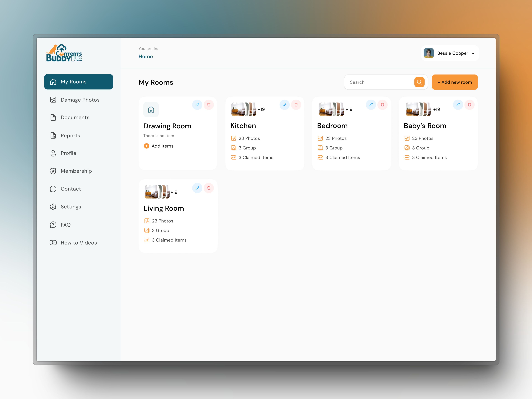
Task: Click the ContentsBuddy Lite logo
Action: point(64,53)
